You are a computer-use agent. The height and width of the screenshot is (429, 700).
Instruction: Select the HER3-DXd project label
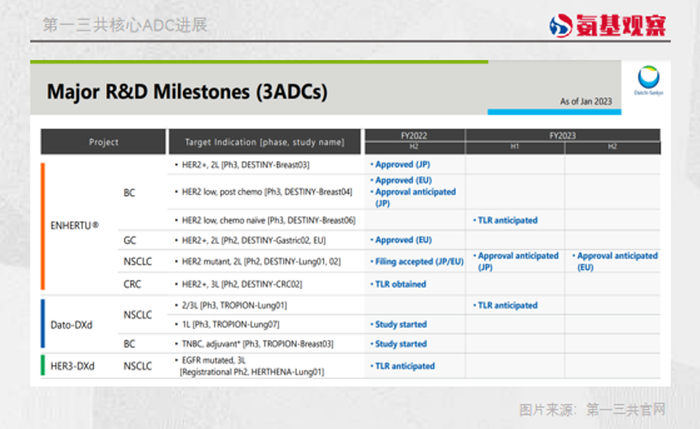[x=72, y=366]
